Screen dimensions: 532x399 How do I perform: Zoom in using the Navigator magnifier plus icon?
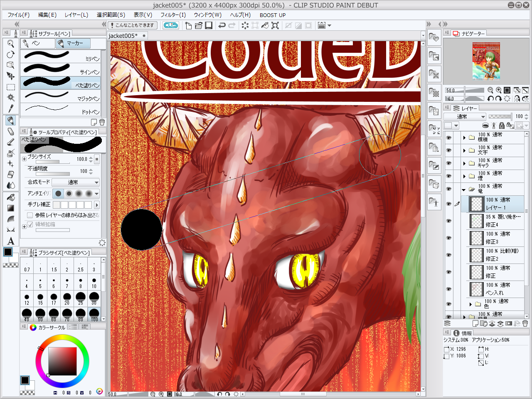pos(499,90)
